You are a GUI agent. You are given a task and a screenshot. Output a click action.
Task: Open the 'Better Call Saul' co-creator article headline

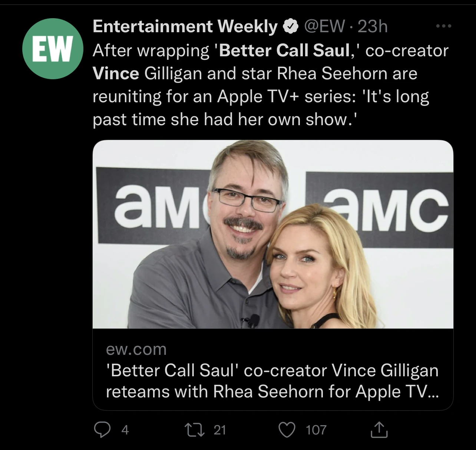[272, 370]
